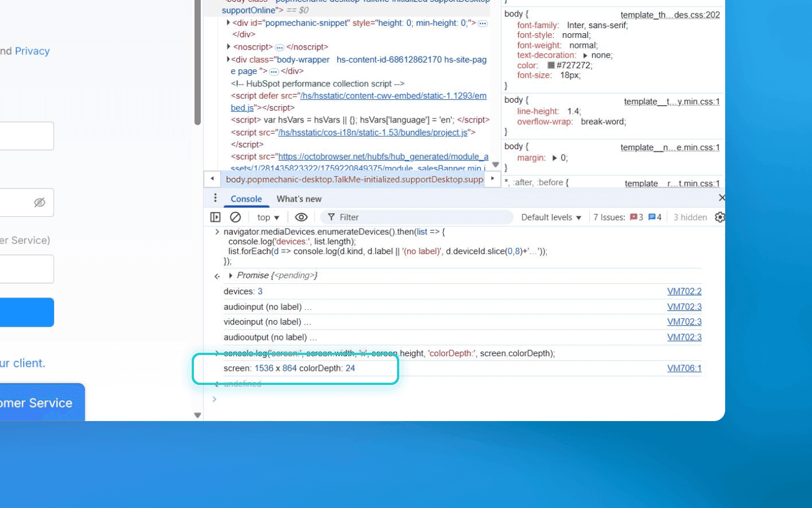This screenshot has height=508, width=812.
Task: Click the ellipsis in body-wrapper div
Action: (x=274, y=72)
